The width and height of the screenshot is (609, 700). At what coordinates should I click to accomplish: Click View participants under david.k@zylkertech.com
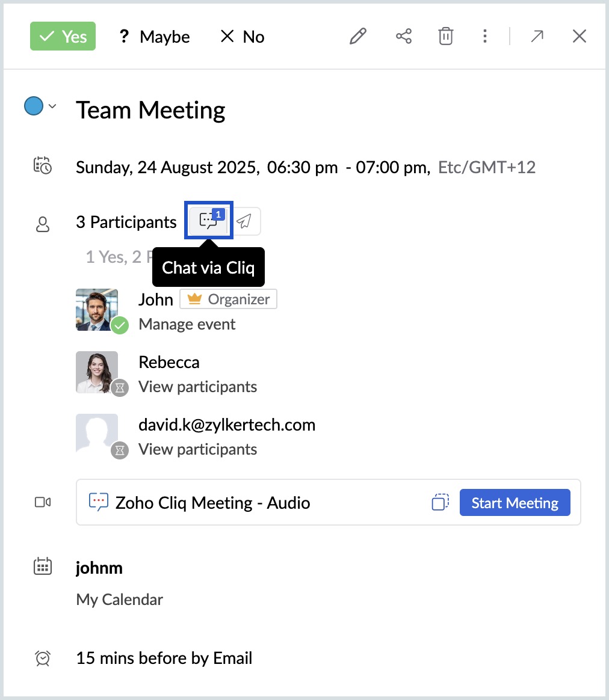click(x=197, y=449)
